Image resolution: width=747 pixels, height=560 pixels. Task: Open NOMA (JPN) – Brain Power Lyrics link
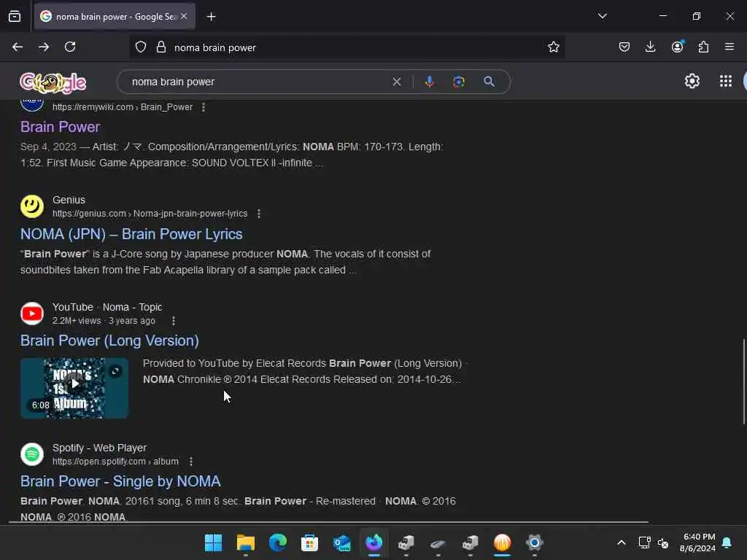point(131,234)
